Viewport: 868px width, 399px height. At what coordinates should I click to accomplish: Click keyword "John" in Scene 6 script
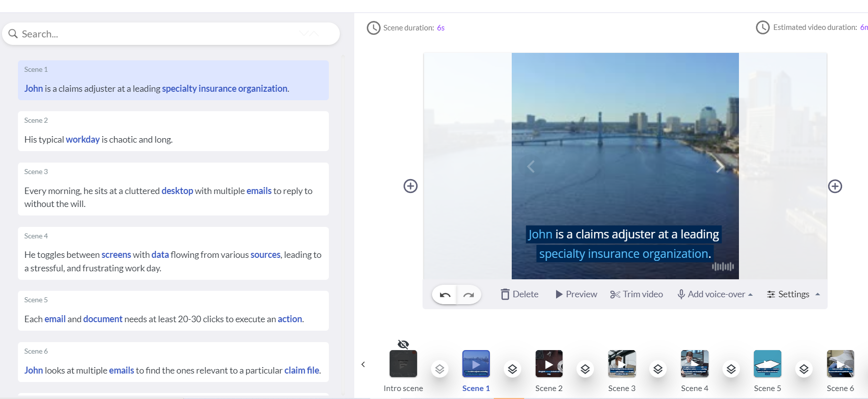click(x=33, y=371)
